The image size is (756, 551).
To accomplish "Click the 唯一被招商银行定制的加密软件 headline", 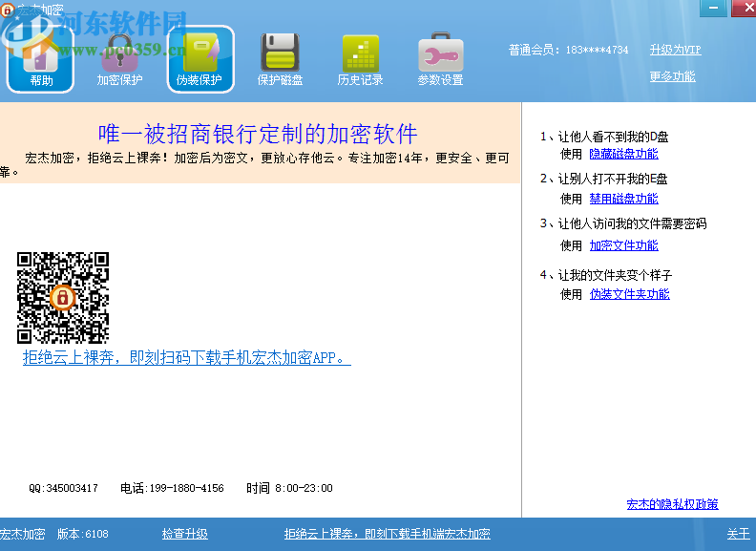I will [258, 134].
